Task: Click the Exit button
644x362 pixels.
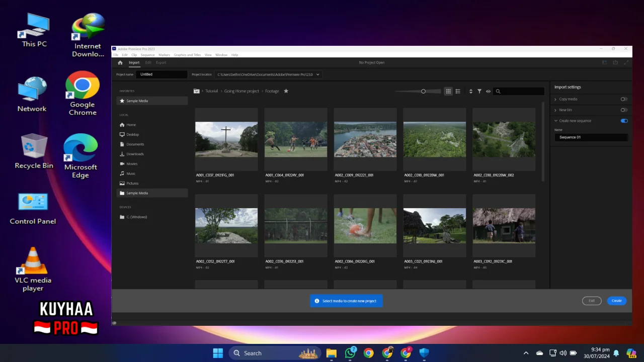Action: (592, 301)
